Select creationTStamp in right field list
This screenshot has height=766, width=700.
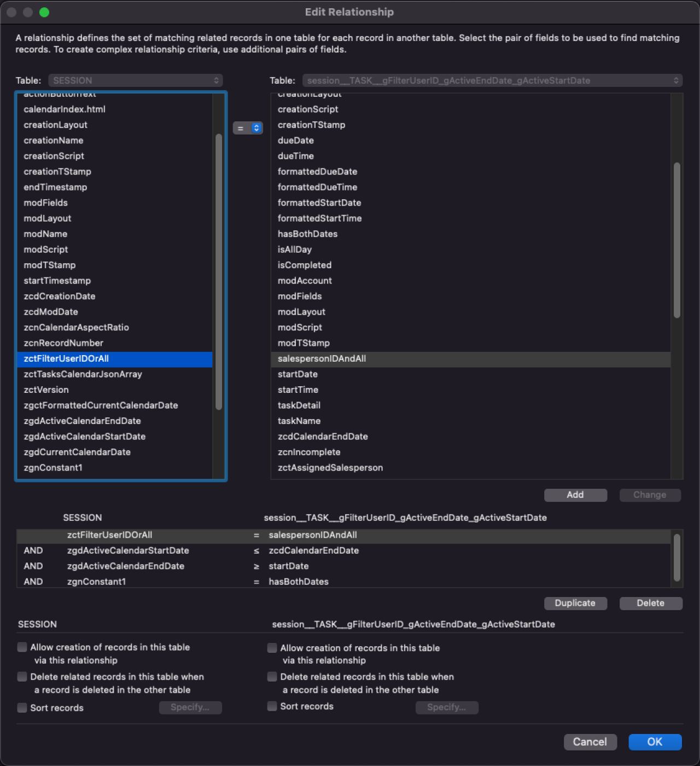471,125
